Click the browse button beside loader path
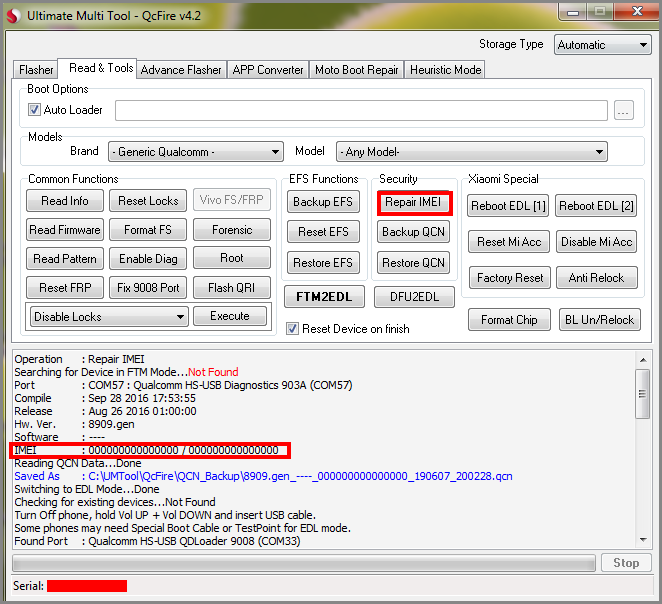662x604 pixels. (624, 111)
